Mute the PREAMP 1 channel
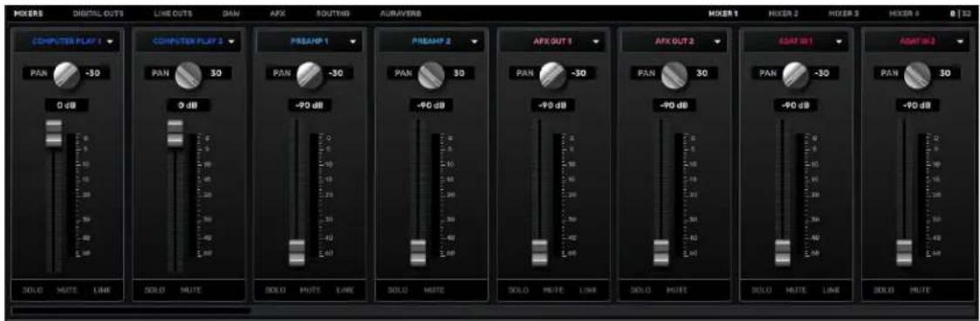Viewport: 980px width, 321px height. [310, 290]
